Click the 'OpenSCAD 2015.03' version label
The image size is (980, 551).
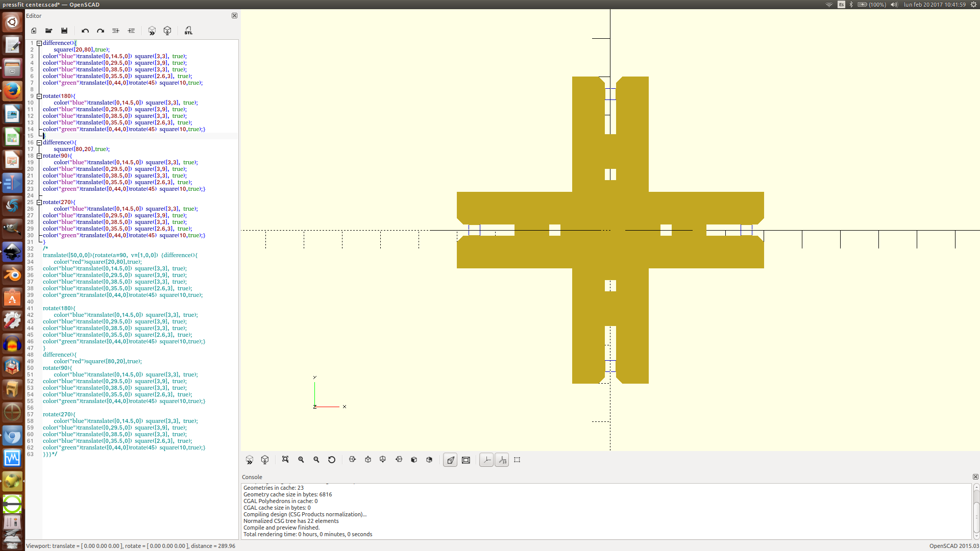pyautogui.click(x=954, y=546)
